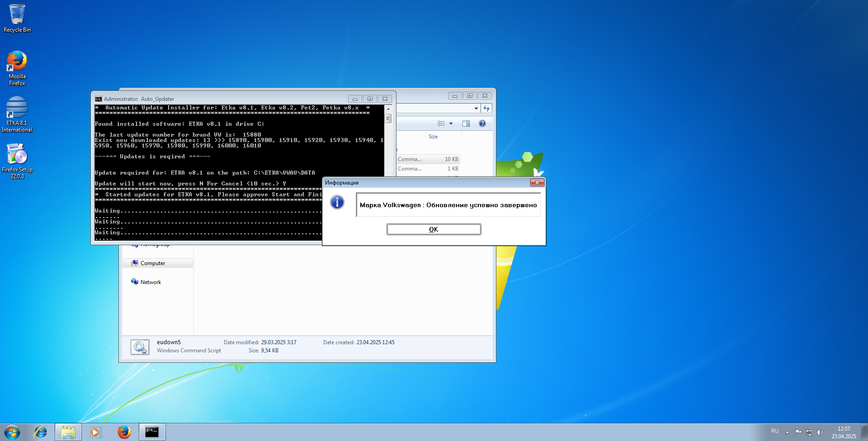Screen dimensions: 868x441
Task: Switch to the command prompt taskbar button
Action: pyautogui.click(x=152, y=432)
